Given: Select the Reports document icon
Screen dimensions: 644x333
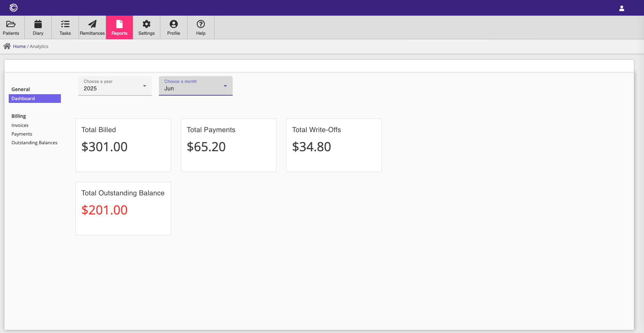Looking at the screenshot, I should tap(119, 24).
